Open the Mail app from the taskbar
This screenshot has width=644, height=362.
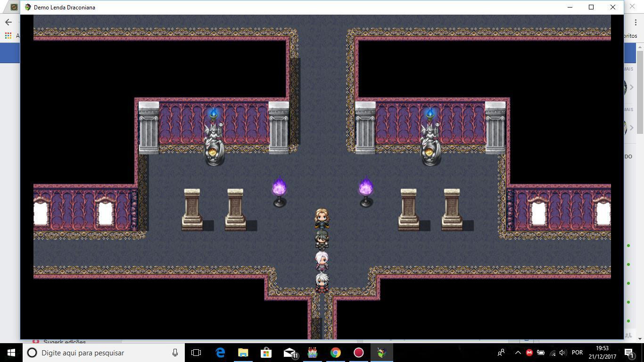(x=289, y=353)
